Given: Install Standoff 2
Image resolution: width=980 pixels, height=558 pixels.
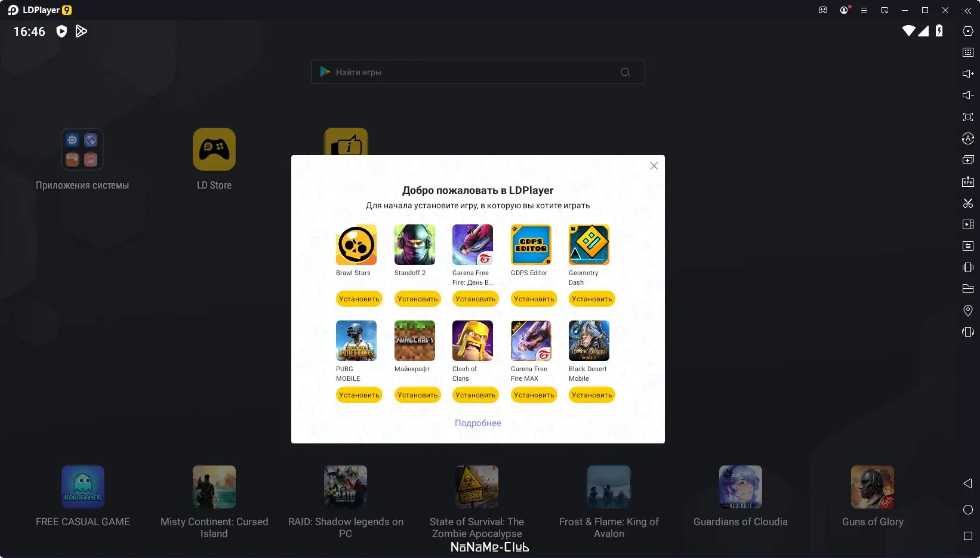Looking at the screenshot, I should point(417,299).
